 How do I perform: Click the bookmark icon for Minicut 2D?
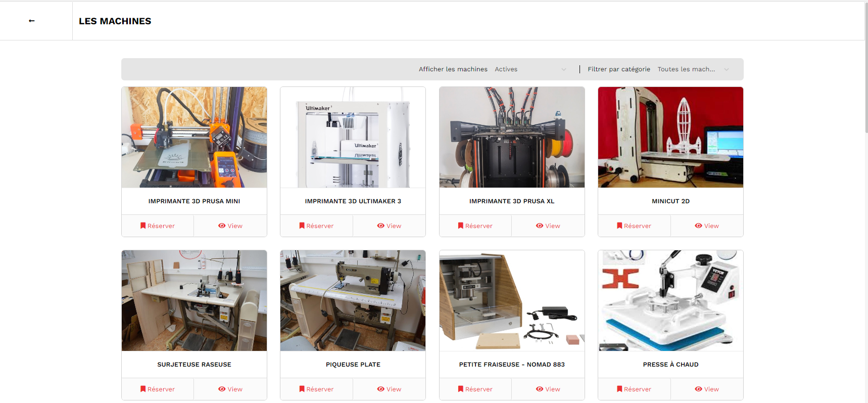619,226
